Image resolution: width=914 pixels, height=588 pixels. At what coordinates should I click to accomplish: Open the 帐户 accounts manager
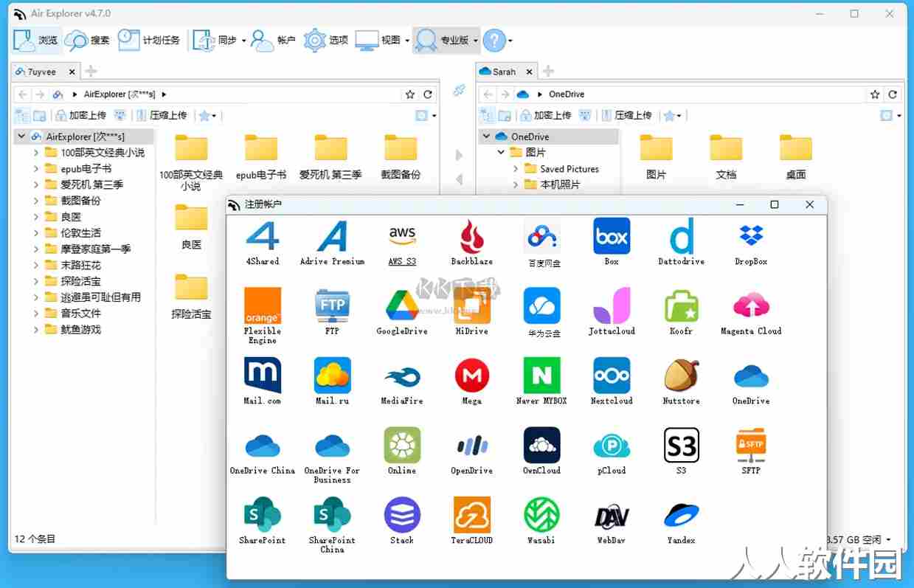tap(274, 40)
